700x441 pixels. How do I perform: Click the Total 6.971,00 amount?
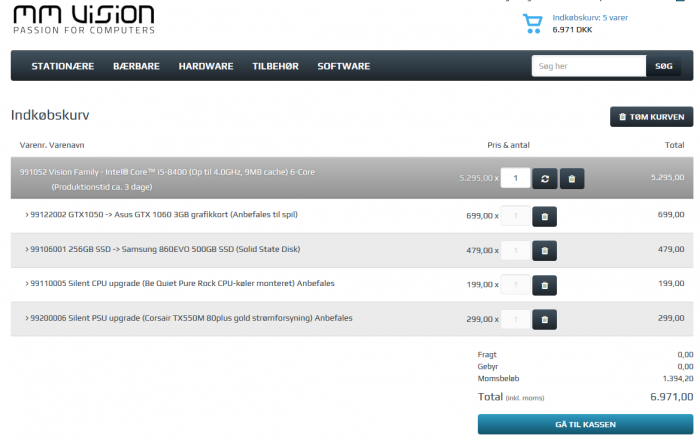671,397
